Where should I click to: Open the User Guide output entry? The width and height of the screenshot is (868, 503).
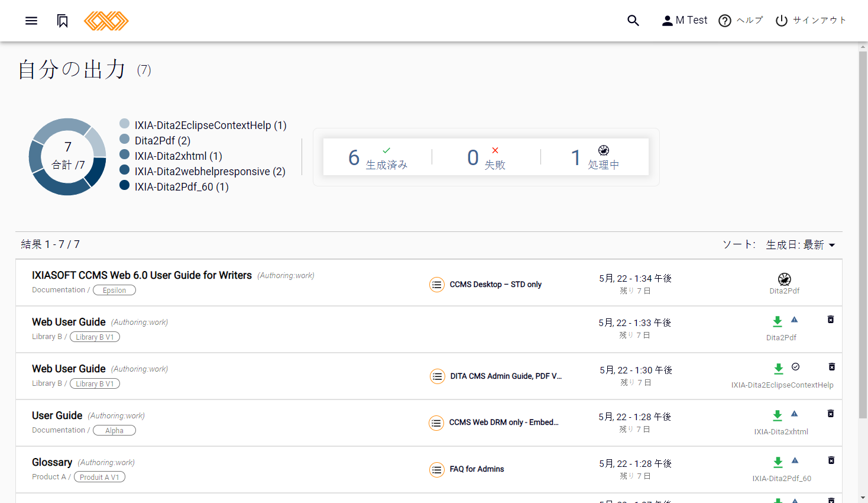point(57,415)
